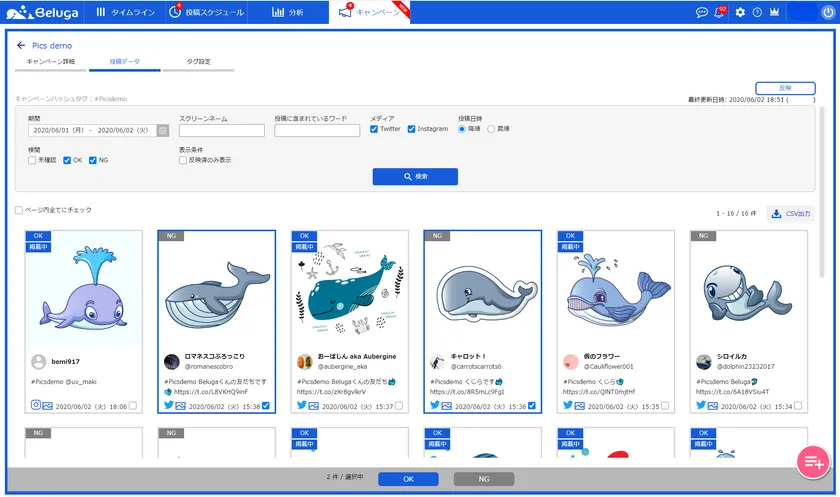Deselect the @romanescobro post checkbox
This screenshot has height=497, width=840.
click(x=266, y=406)
